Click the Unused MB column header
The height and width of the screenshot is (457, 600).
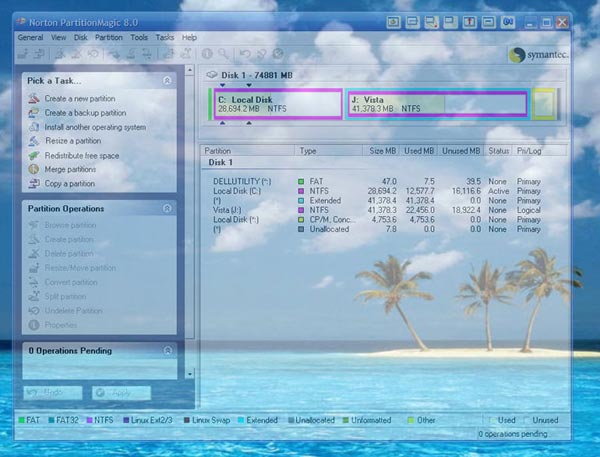[x=461, y=151]
